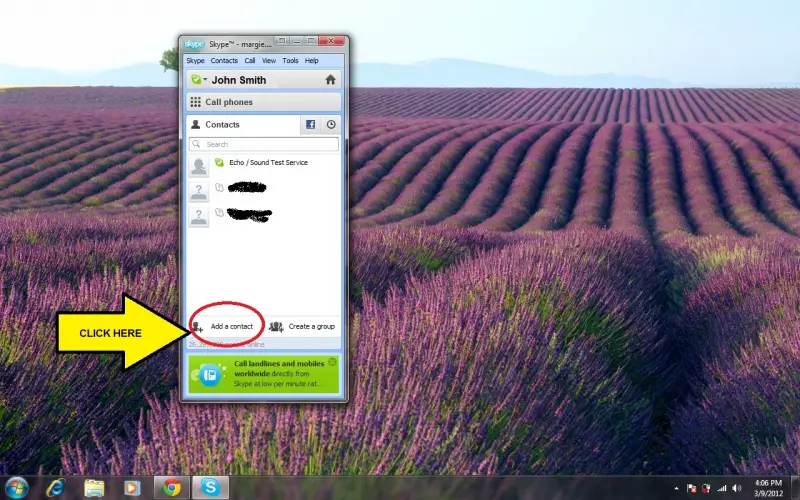This screenshot has width=800, height=500.
Task: Click the Action Center flag icon
Action: tap(692, 489)
